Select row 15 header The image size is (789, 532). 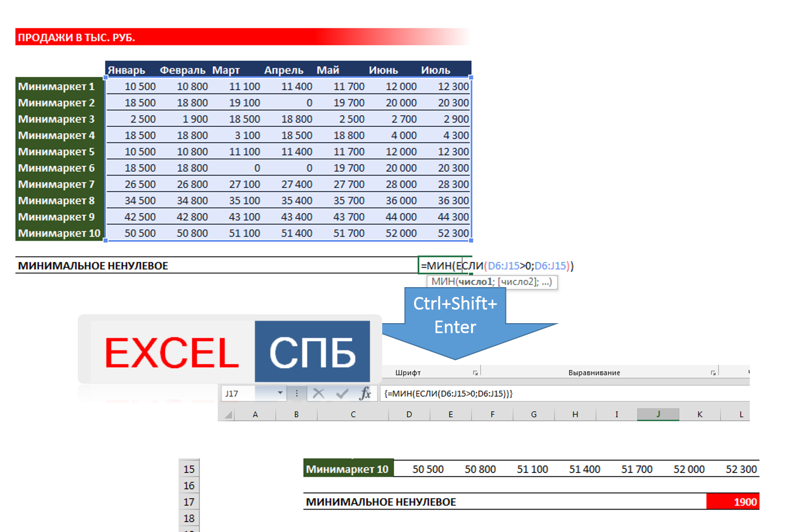pyautogui.click(x=189, y=469)
